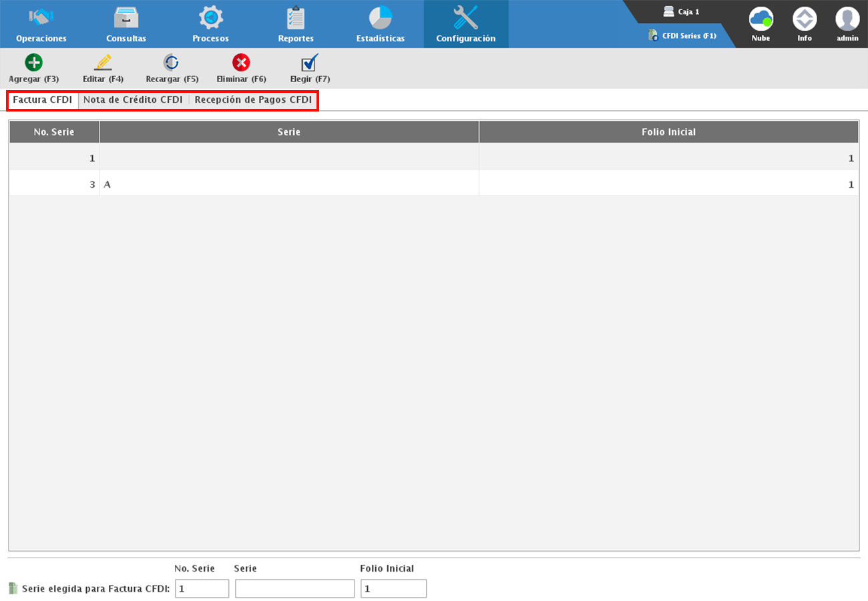
Task: Open the Estadísticas pie chart menu
Action: pos(381,24)
